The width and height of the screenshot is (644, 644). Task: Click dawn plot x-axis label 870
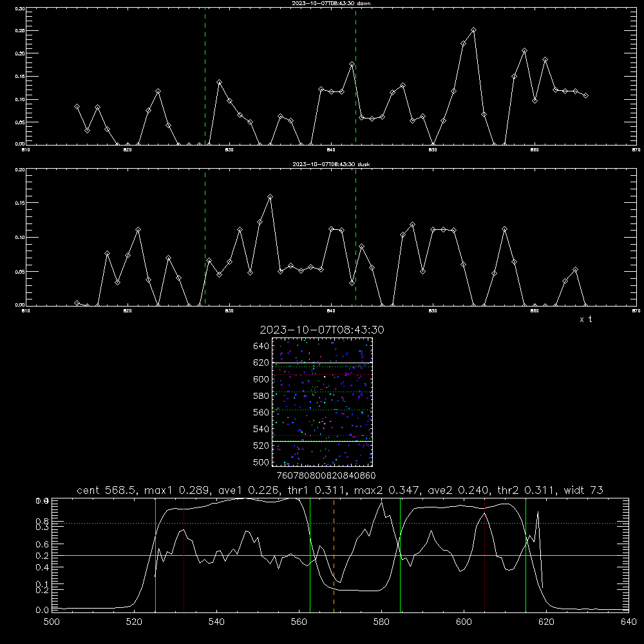coord(636,150)
